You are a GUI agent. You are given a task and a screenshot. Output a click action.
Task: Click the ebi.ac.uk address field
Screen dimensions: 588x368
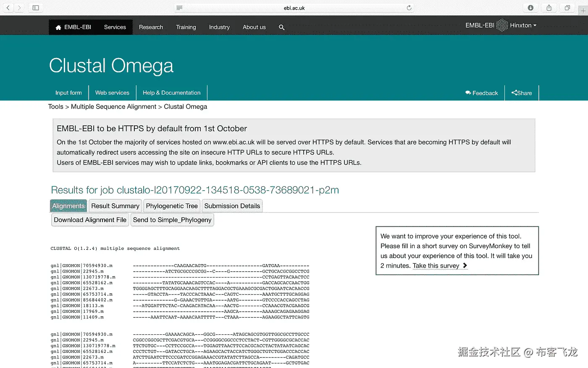pyautogui.click(x=294, y=8)
